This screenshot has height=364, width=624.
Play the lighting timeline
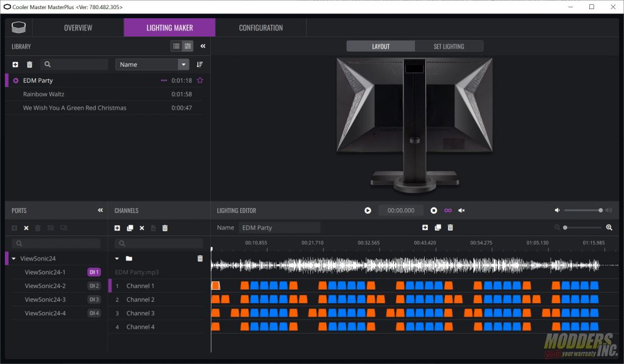tap(367, 210)
